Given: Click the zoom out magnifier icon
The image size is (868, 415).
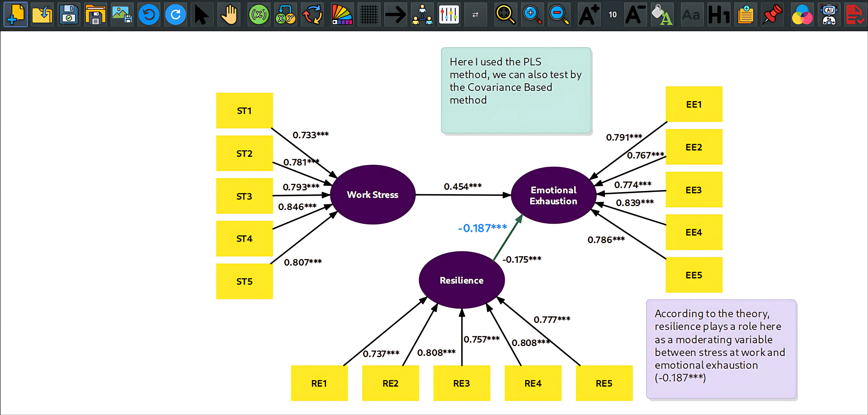Looking at the screenshot, I should click(x=559, y=14).
